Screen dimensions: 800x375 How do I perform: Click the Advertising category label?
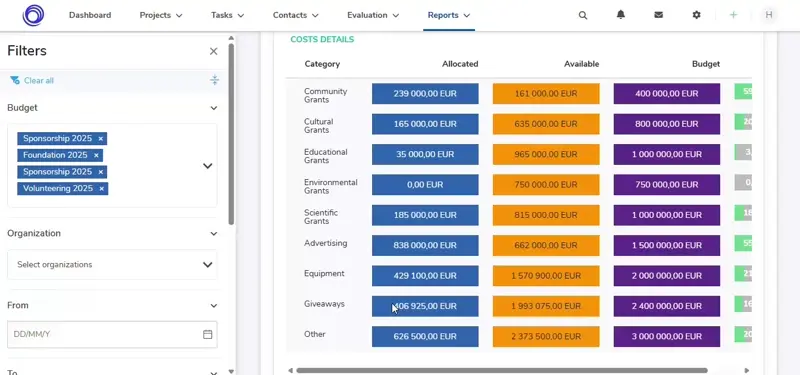click(326, 243)
